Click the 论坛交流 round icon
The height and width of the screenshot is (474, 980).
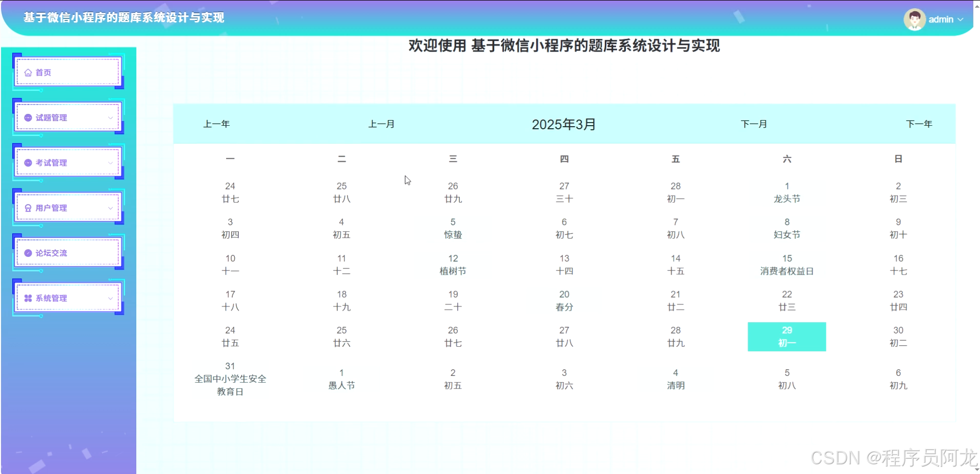pos(28,253)
